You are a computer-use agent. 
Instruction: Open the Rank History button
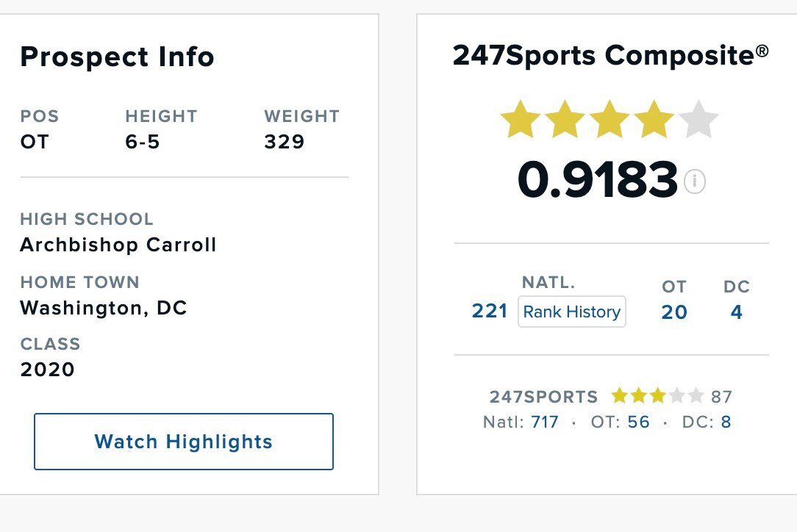(572, 312)
